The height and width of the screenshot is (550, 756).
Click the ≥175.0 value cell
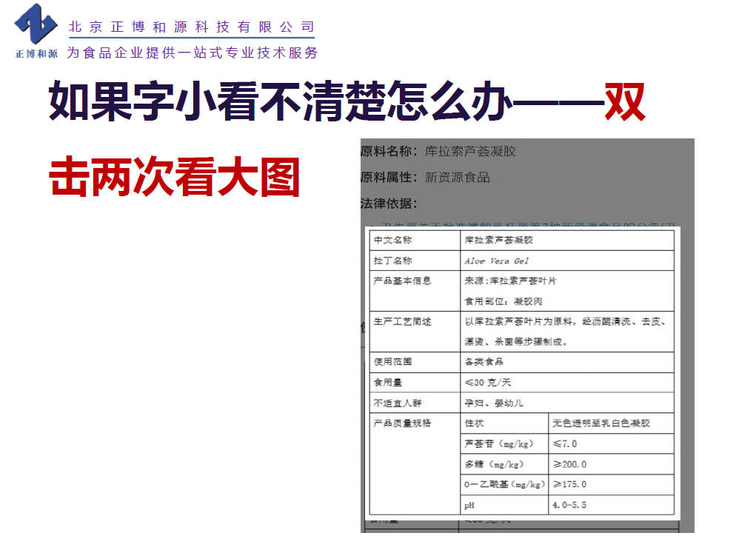point(611,484)
